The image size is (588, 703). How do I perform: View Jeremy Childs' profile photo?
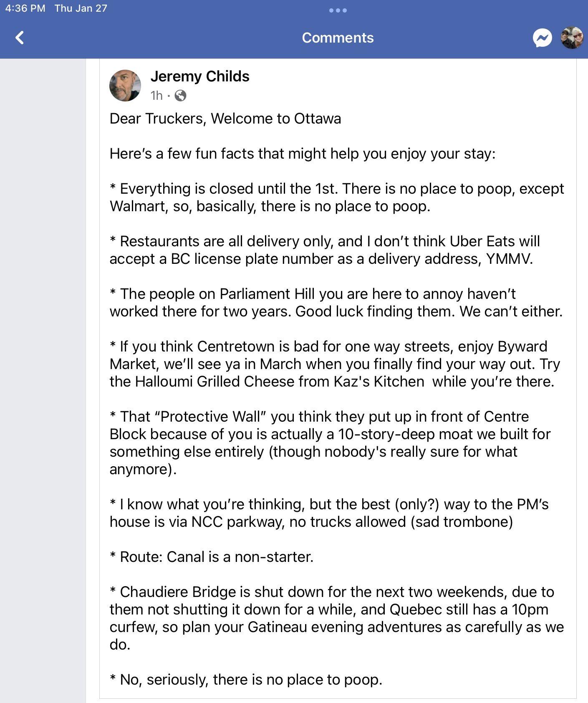coord(125,86)
